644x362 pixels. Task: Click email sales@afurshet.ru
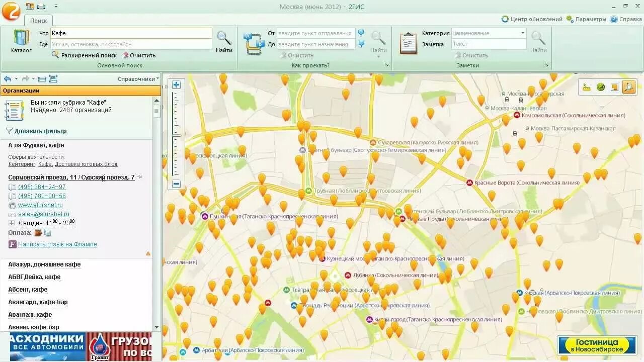coord(44,214)
